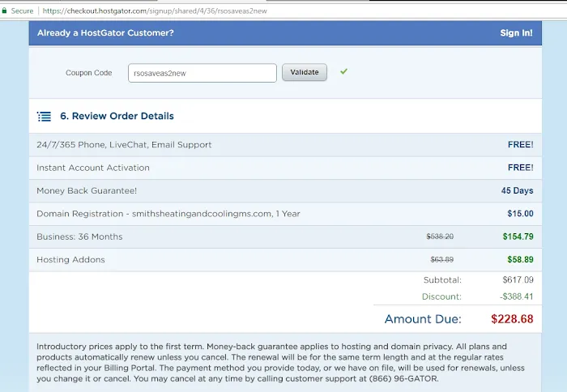Select the Instant Account Activation row
Viewport: 567px width, 392px height.
(93, 168)
